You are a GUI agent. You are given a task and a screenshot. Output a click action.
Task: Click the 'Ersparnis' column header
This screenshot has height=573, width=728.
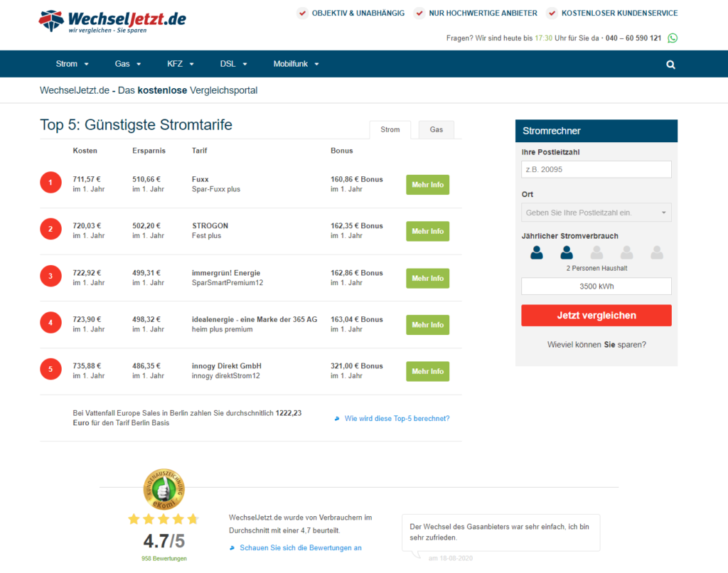[x=149, y=151]
